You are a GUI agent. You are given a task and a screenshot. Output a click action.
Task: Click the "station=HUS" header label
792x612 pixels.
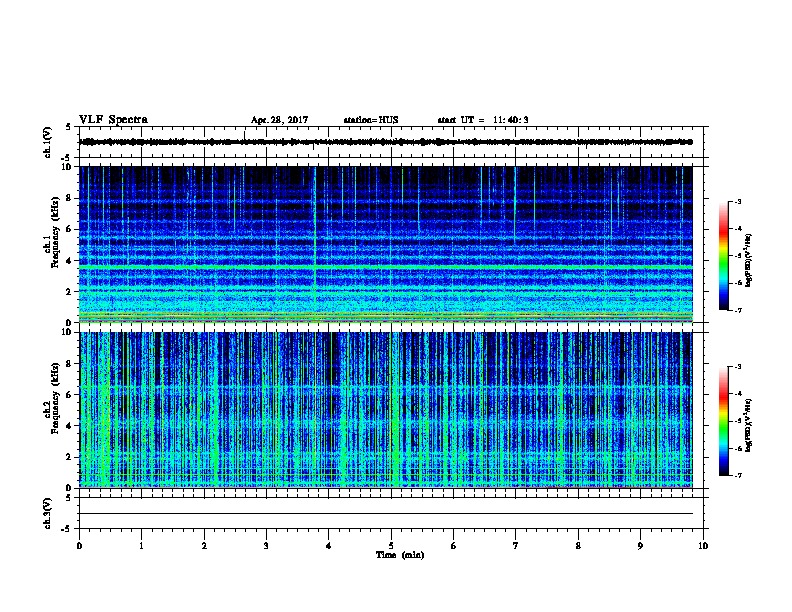click(x=371, y=120)
